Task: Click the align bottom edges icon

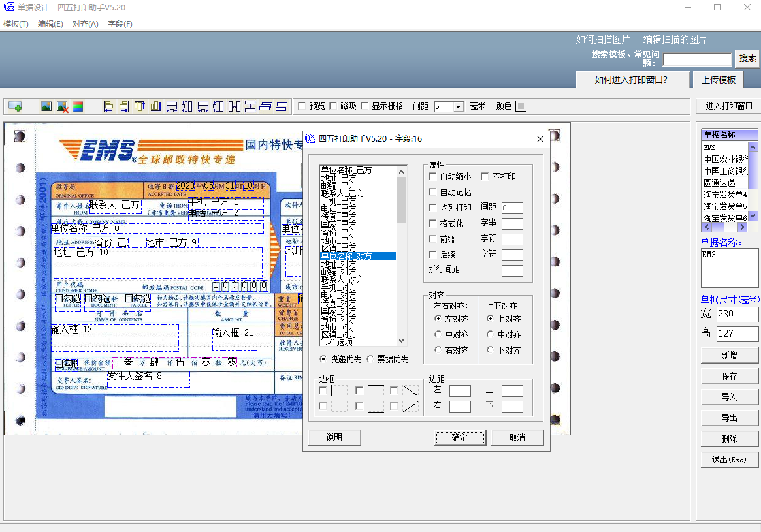Action: [x=155, y=106]
